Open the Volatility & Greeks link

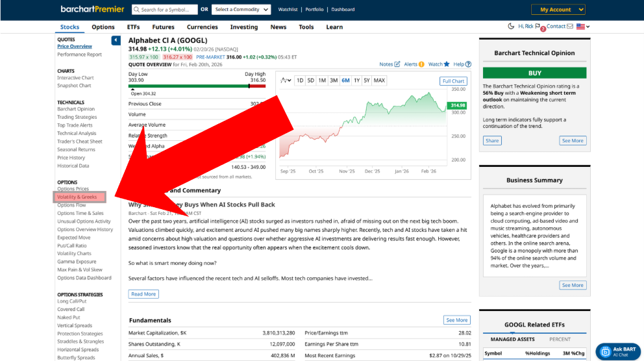pyautogui.click(x=77, y=197)
